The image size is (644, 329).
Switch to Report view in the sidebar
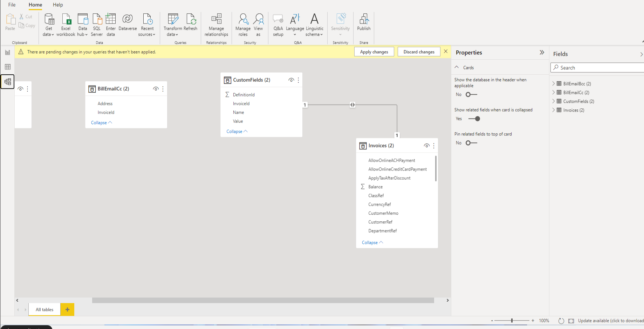pos(8,52)
